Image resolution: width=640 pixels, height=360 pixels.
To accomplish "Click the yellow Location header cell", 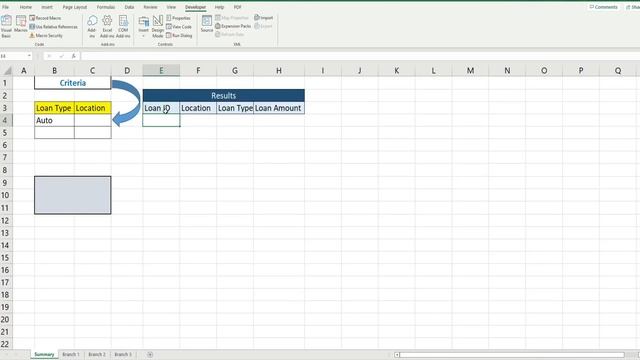I will click(93, 108).
